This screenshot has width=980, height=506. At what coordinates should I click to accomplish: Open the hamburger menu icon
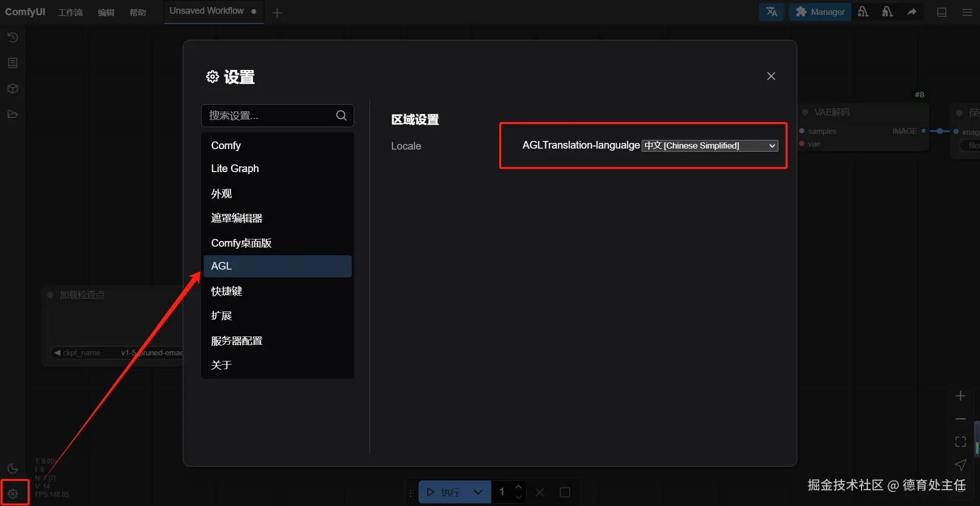(x=967, y=12)
